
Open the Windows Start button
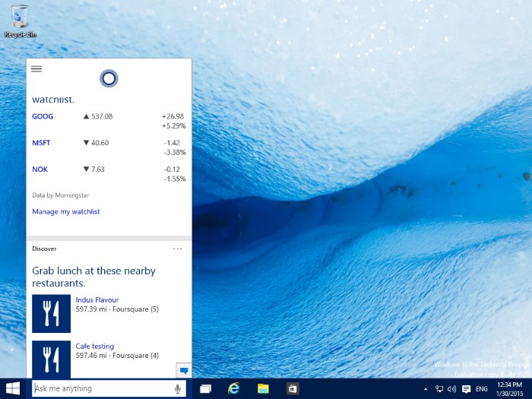[x=13, y=388]
